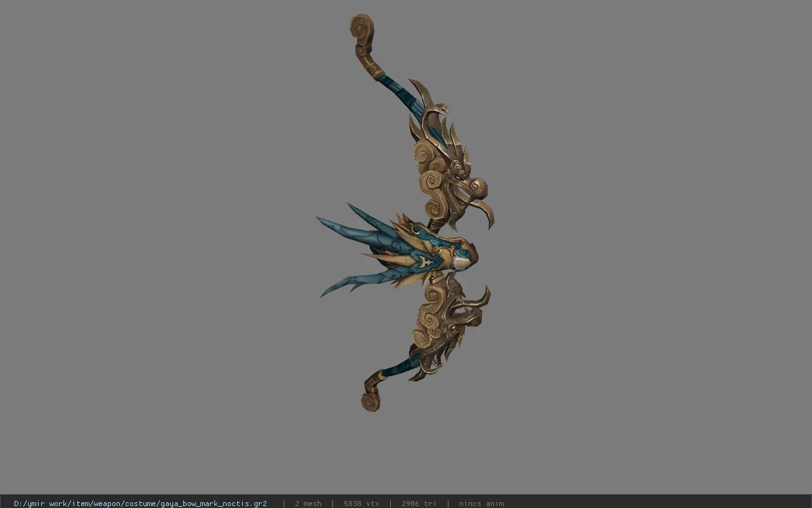Viewport: 812px width, 508px height.
Task: Click the gaya_bow_mark_noctis.gr2 file path
Action: pos(140,504)
